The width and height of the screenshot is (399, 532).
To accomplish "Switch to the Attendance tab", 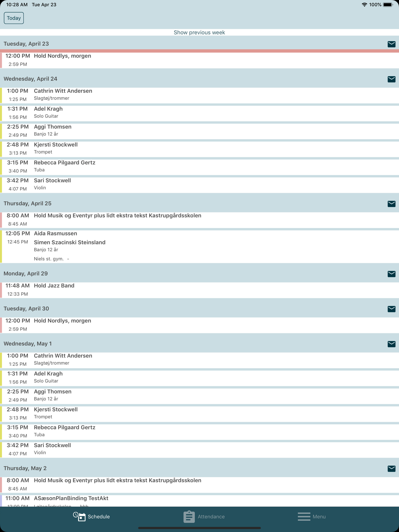I will pos(204,517).
